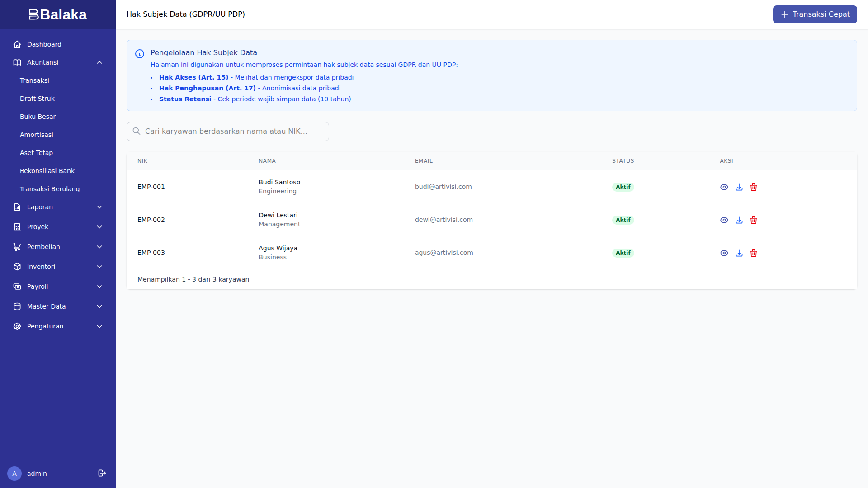Expand the Pengaturan settings menu
Viewport: 868px width, 488px height.
58,326
